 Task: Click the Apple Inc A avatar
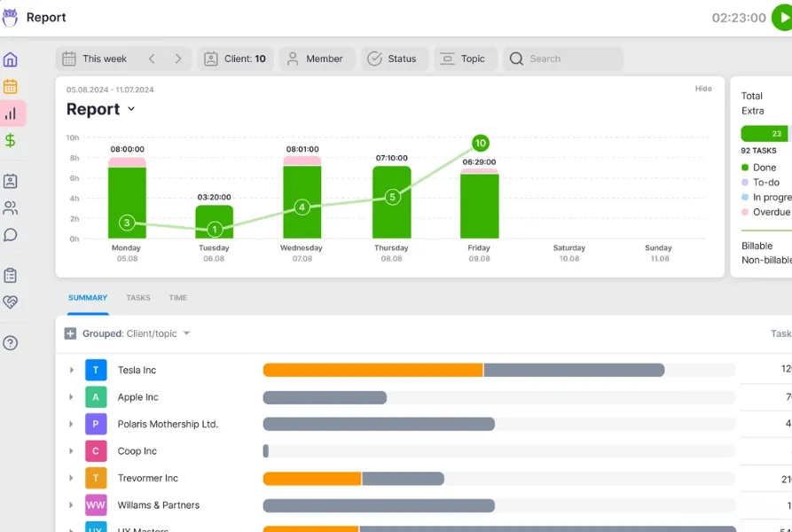tap(96, 397)
